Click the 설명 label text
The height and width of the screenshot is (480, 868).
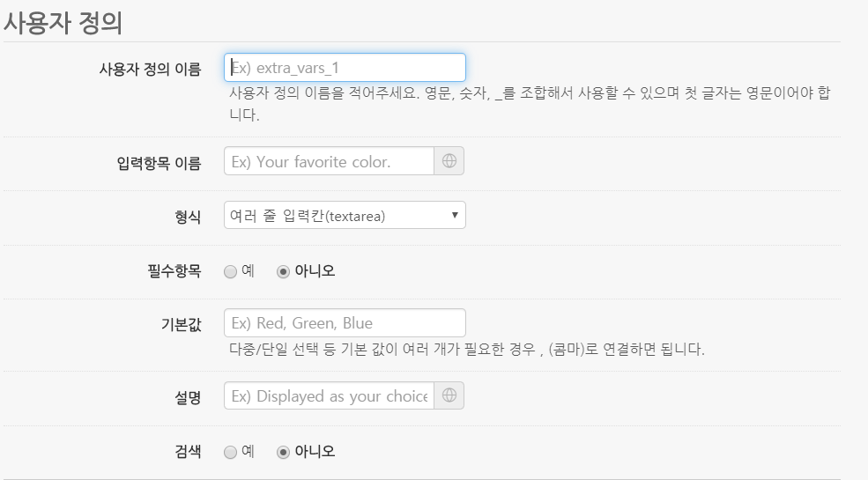pyautogui.click(x=188, y=397)
